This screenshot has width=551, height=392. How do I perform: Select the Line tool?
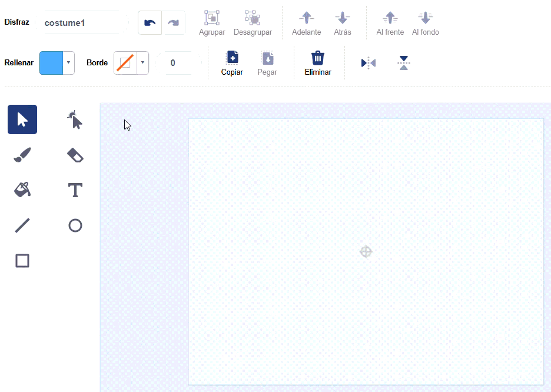coord(22,225)
